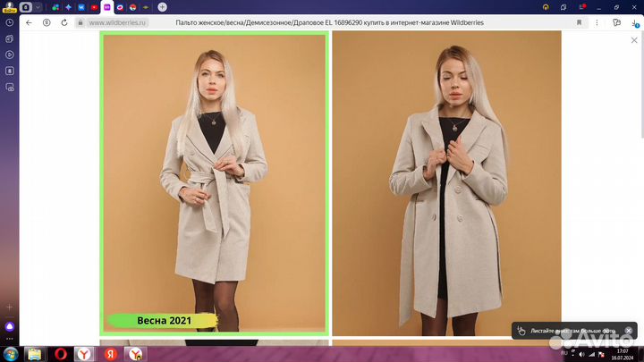This screenshot has height=362, width=644.
Task: Click the www.wildberries.ru address field
Action: tap(117, 22)
